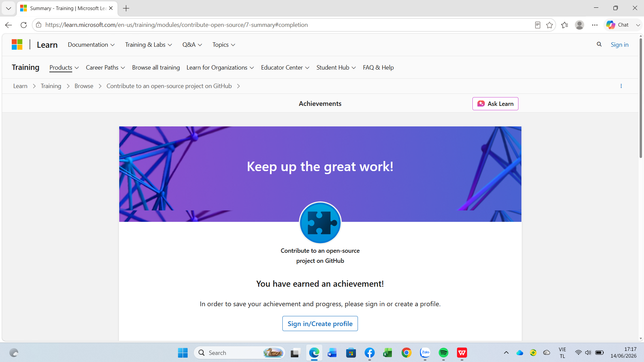The width and height of the screenshot is (644, 362).
Task: Open Zalo from the taskbar
Action: point(425,353)
